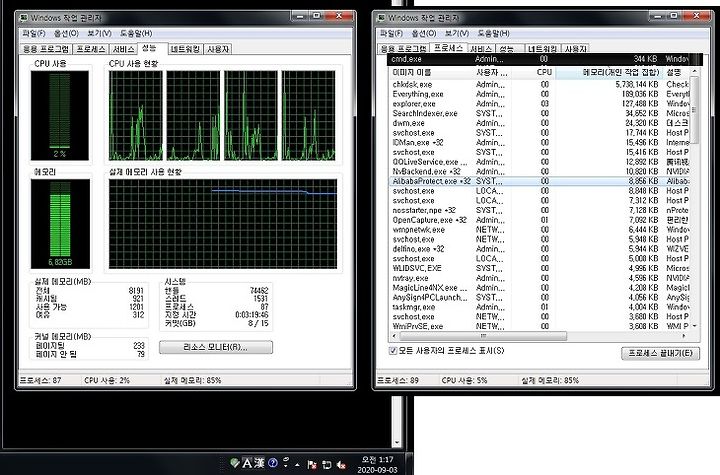Open 파일(F) menu in left Task Manager
The width and height of the screenshot is (720, 475).
pos(34,34)
